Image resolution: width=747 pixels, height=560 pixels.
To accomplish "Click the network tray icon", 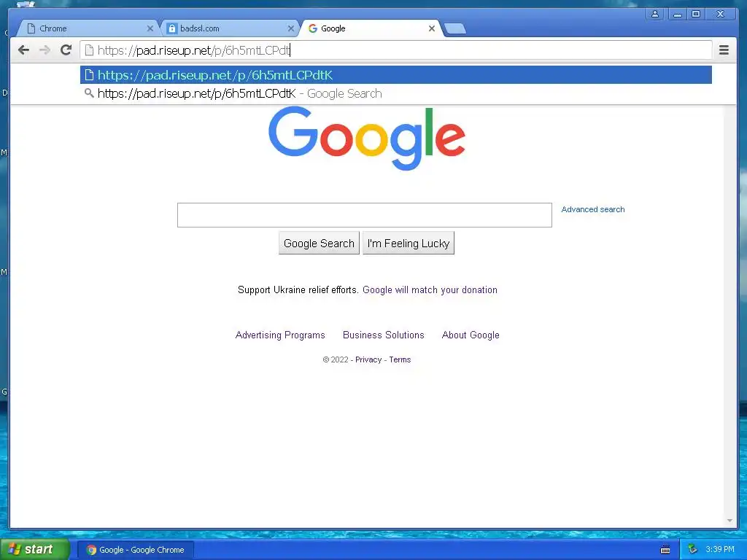I will [692, 550].
